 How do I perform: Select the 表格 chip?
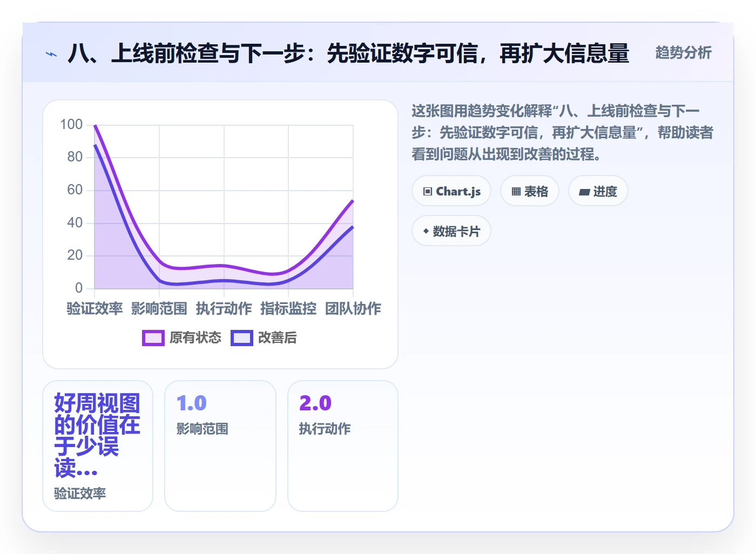point(529,191)
